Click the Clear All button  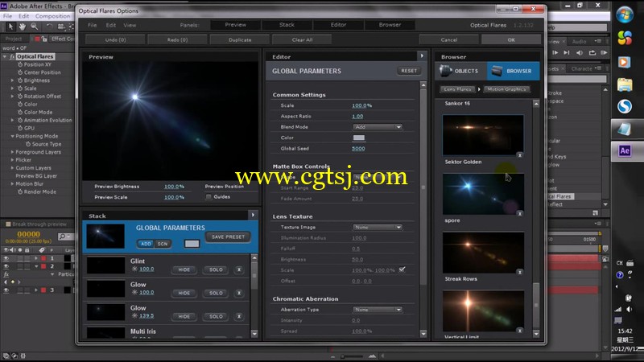pos(303,39)
